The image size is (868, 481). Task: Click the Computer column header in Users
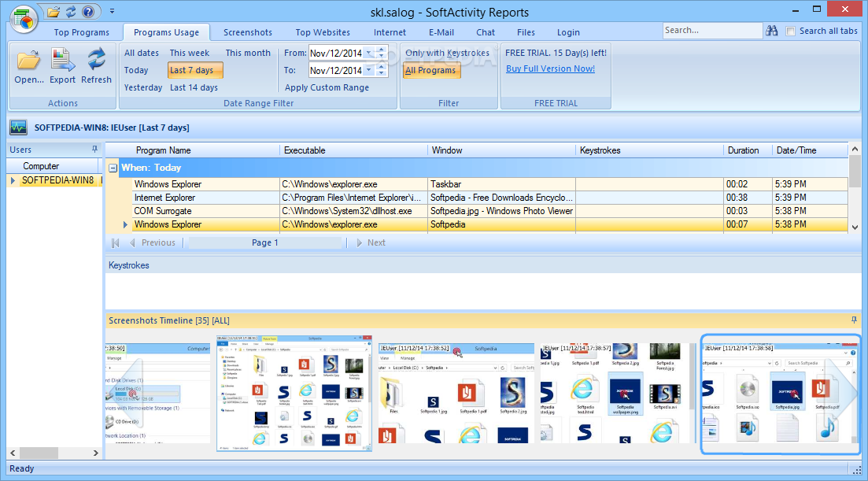click(x=53, y=166)
